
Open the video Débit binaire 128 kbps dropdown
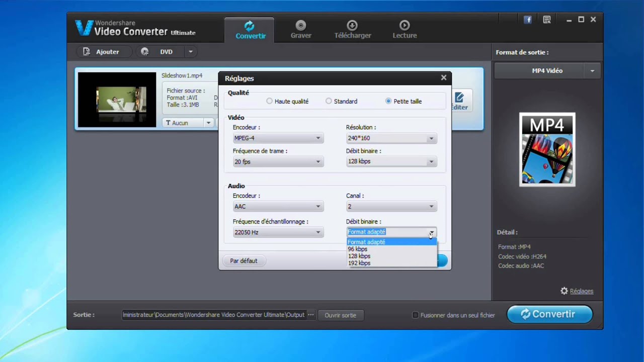tap(391, 161)
